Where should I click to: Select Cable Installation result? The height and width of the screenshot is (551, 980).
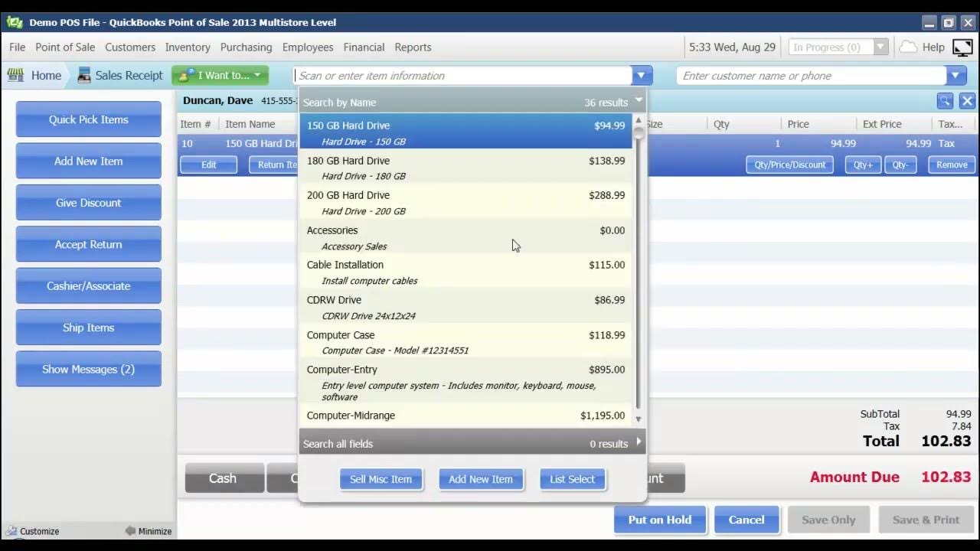pos(465,272)
